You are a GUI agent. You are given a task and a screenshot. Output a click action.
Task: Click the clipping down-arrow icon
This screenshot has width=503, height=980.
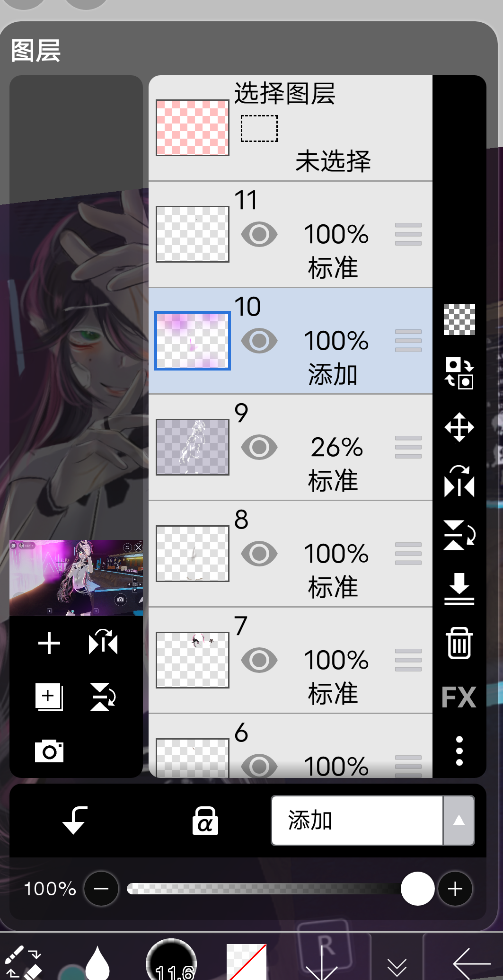(75, 821)
